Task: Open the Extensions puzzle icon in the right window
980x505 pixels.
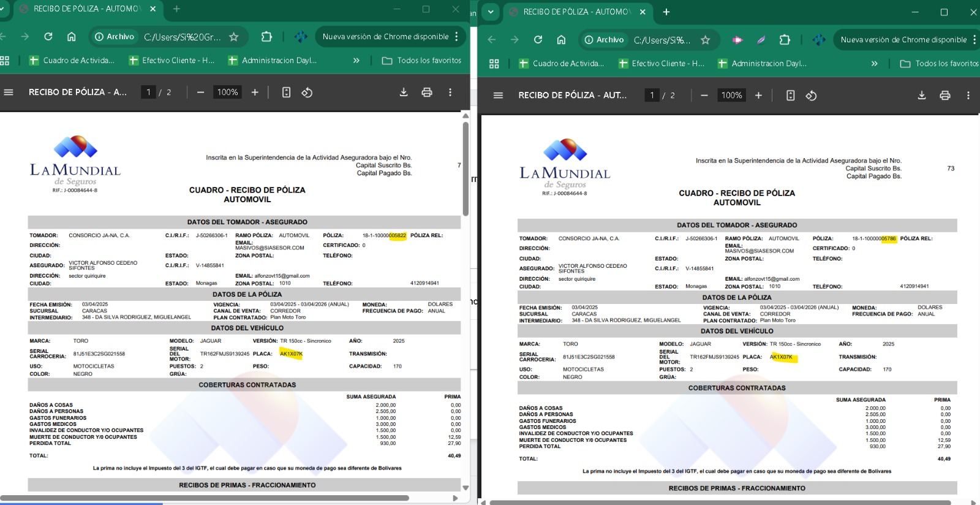Action: (785, 40)
